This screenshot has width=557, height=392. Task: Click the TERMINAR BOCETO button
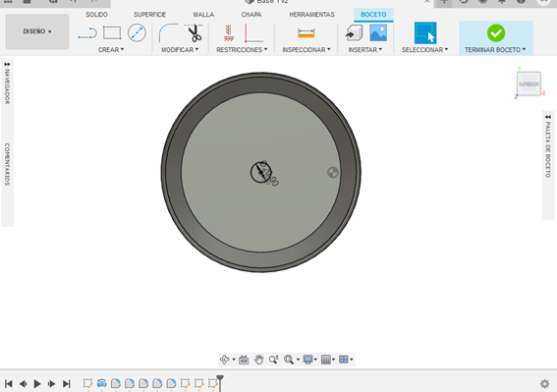[496, 37]
